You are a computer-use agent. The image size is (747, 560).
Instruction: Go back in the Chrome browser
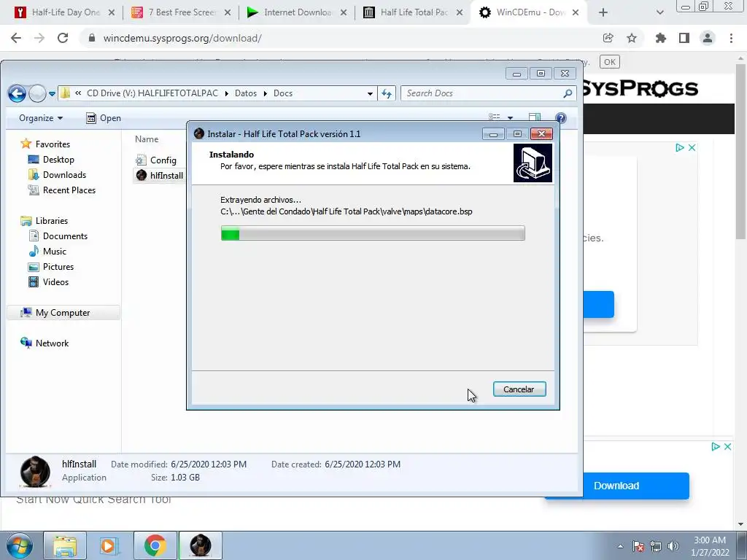[16, 38]
